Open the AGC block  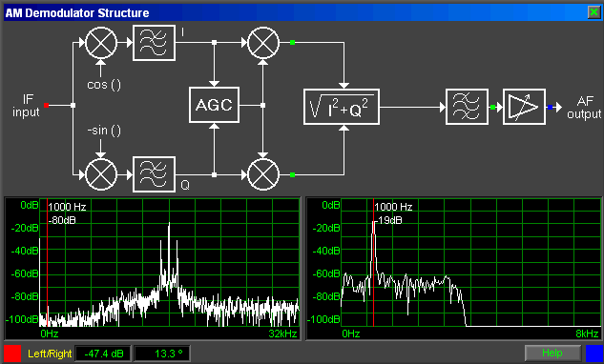point(214,105)
